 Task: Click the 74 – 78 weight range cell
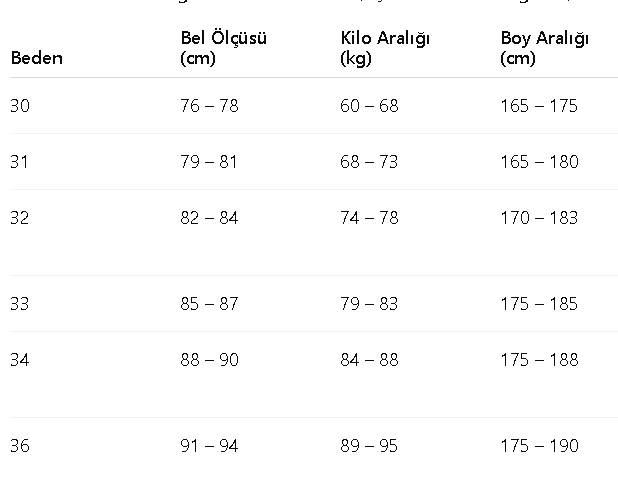[369, 218]
